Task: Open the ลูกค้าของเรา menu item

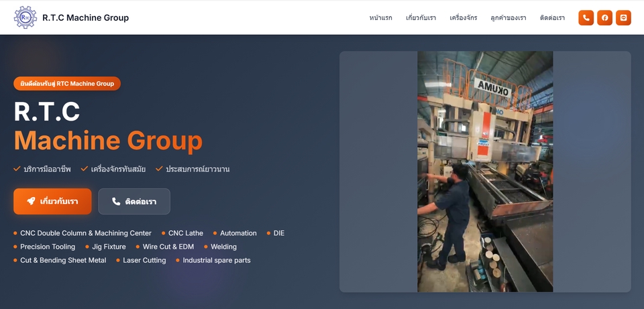Action: coord(508,17)
